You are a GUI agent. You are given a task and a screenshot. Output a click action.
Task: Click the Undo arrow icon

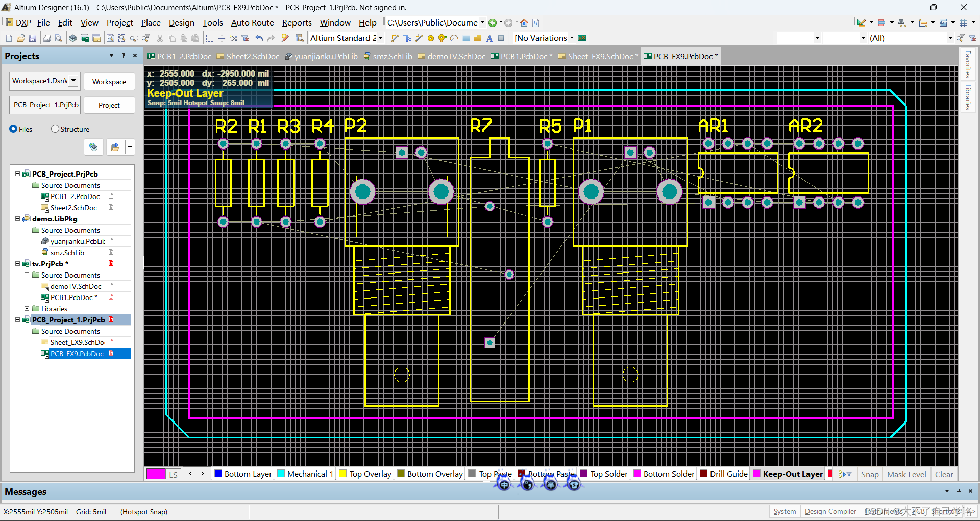259,38
